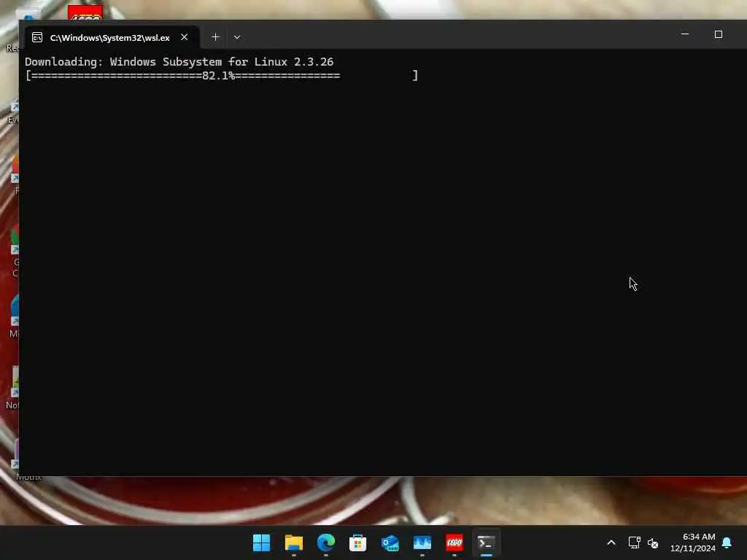The height and width of the screenshot is (560, 747).
Task: Click the 82.1% download progress bar
Action: [222, 76]
